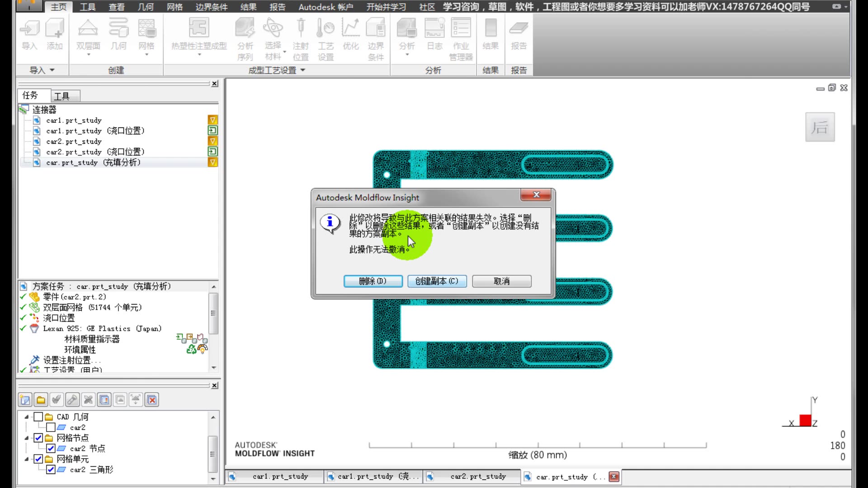Click the 创建副本(C) button in dialog
The width and height of the screenshot is (868, 488).
tap(437, 281)
